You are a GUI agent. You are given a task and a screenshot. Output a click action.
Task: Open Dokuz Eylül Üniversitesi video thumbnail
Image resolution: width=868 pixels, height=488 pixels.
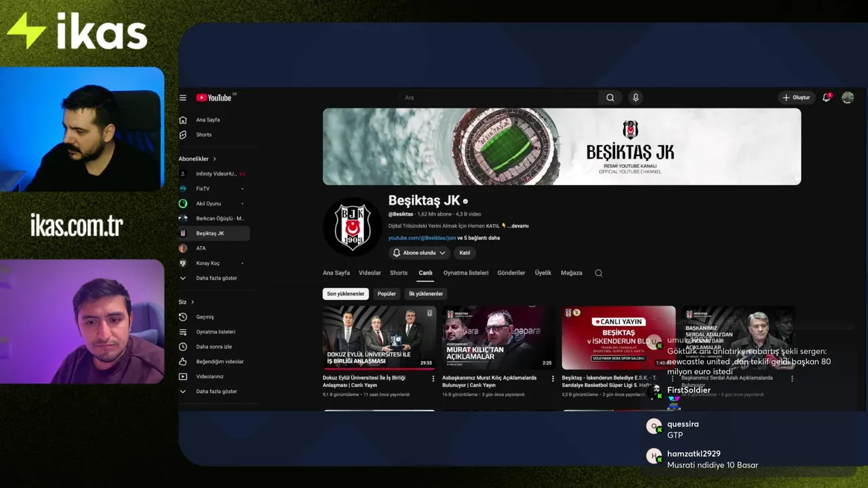click(378, 338)
